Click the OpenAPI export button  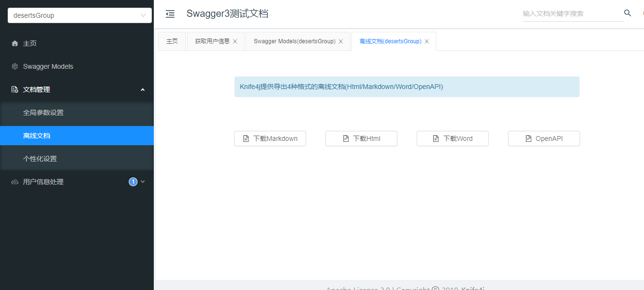pos(544,139)
